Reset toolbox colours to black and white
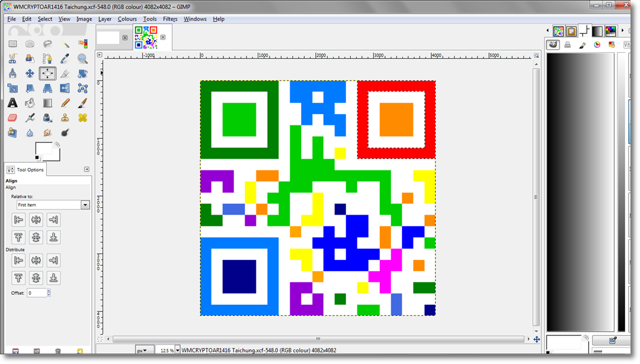This screenshot has width=640, height=364. coord(37,158)
